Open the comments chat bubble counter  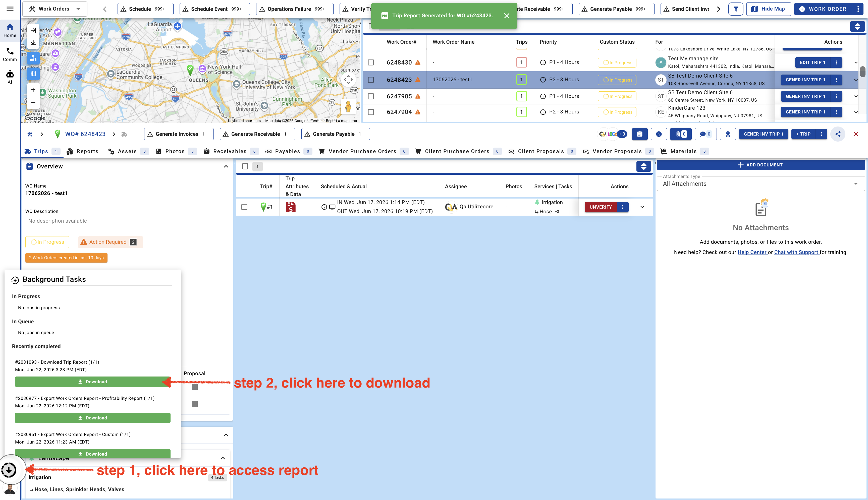click(706, 134)
